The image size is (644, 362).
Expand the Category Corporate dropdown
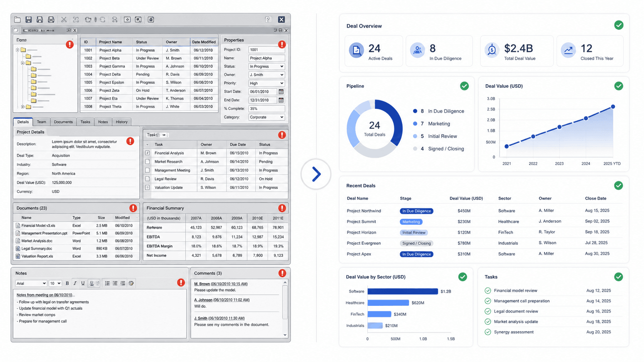pyautogui.click(x=267, y=117)
